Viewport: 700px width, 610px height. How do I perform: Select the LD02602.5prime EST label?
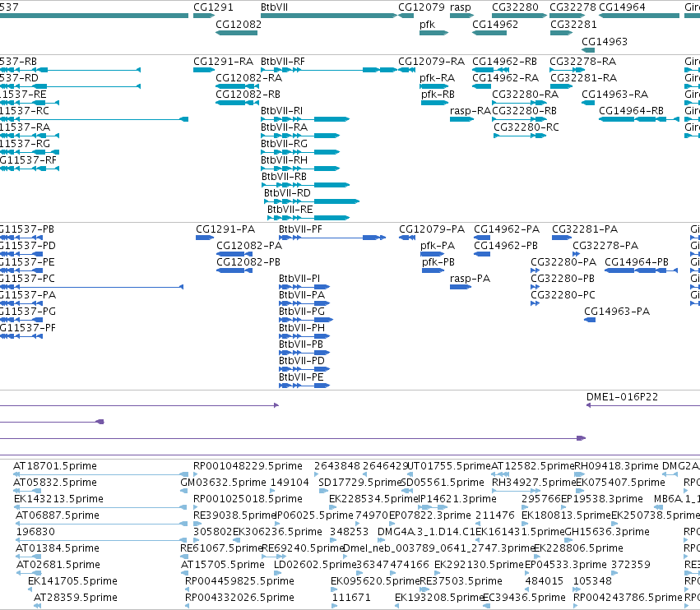click(315, 565)
